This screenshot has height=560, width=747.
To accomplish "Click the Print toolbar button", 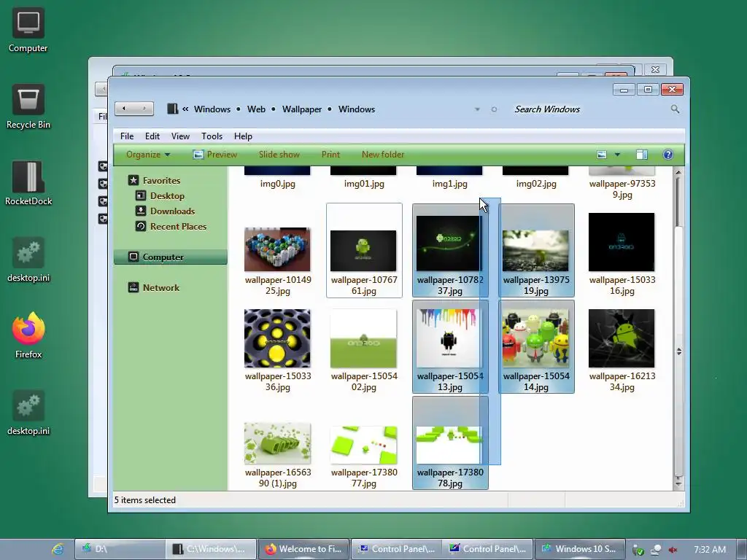I will (330, 155).
